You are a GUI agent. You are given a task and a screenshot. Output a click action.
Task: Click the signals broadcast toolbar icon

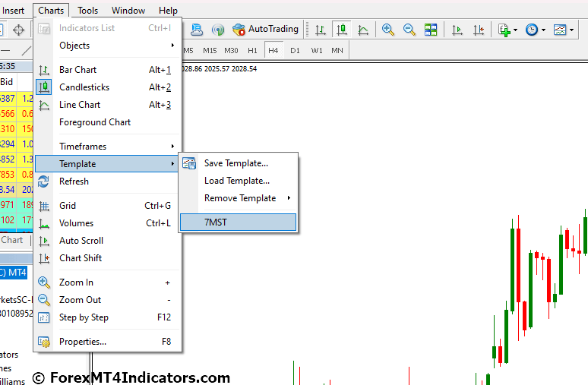click(x=218, y=30)
